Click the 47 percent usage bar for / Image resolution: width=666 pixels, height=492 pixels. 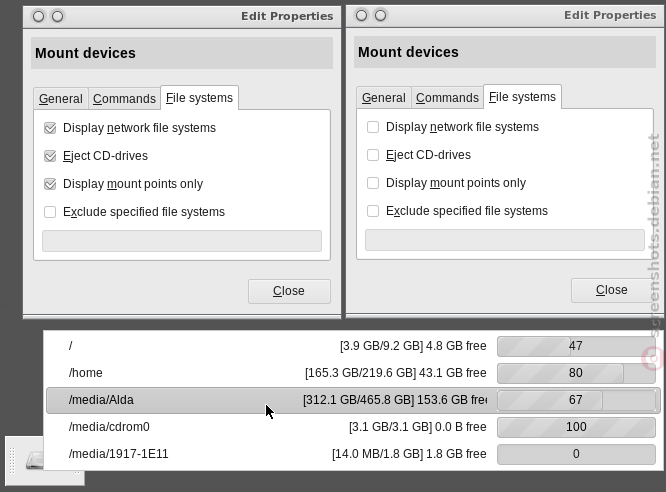(576, 346)
